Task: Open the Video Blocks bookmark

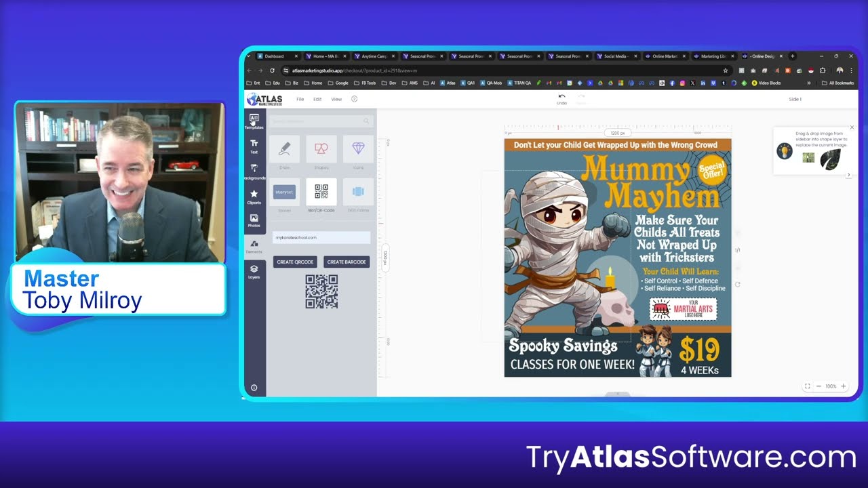Action: coord(766,83)
